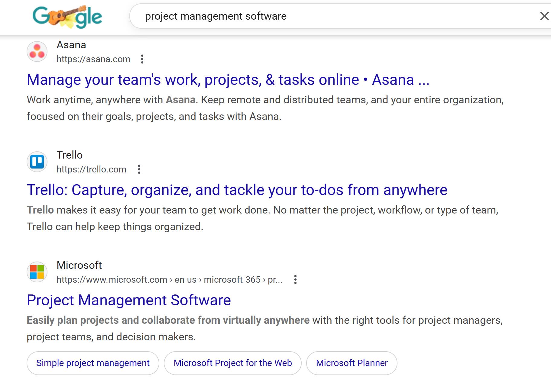Viewport: 551px width, 392px height.
Task: Open the https://trello.com URL
Action: (91, 169)
